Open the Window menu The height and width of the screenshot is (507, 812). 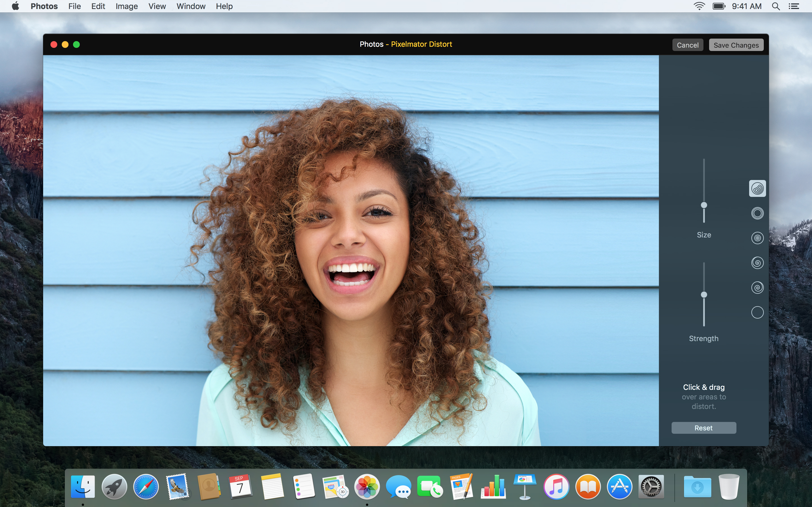(190, 6)
